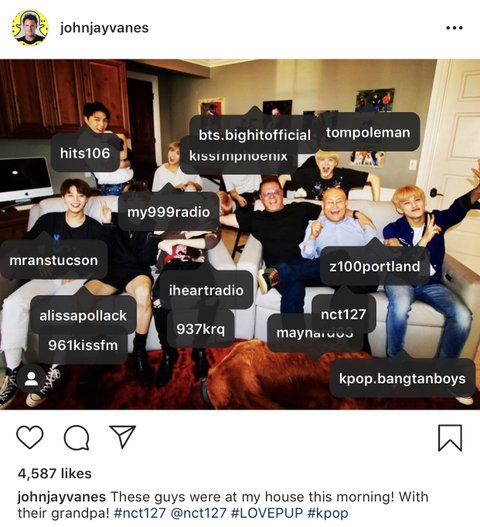Screen dimensions: 480x527
Task: Open the #kpop hashtag
Action: point(328,513)
